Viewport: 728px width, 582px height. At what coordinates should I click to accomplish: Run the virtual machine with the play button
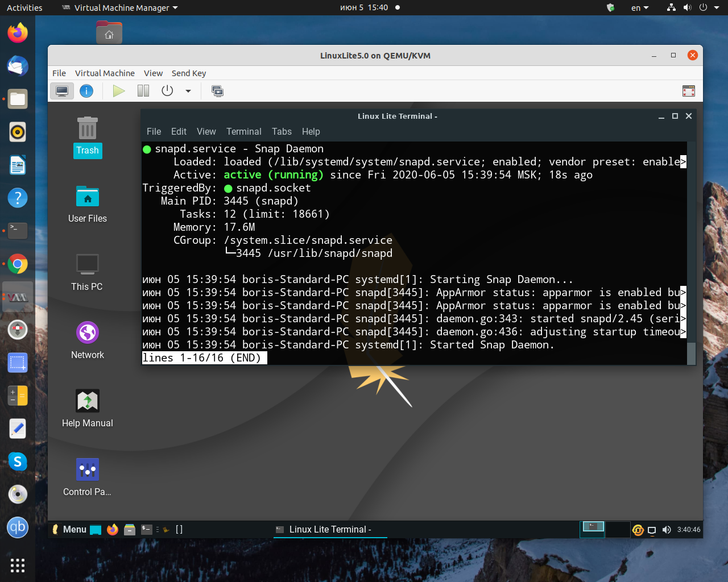(x=118, y=91)
